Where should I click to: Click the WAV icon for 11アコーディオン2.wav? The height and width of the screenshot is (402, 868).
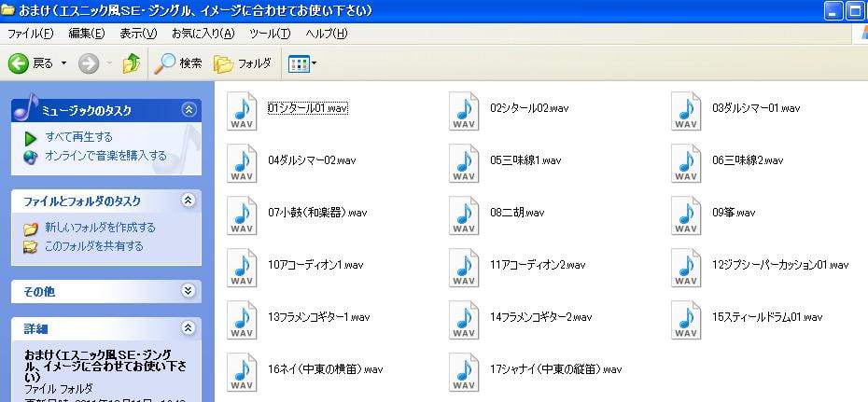click(464, 268)
